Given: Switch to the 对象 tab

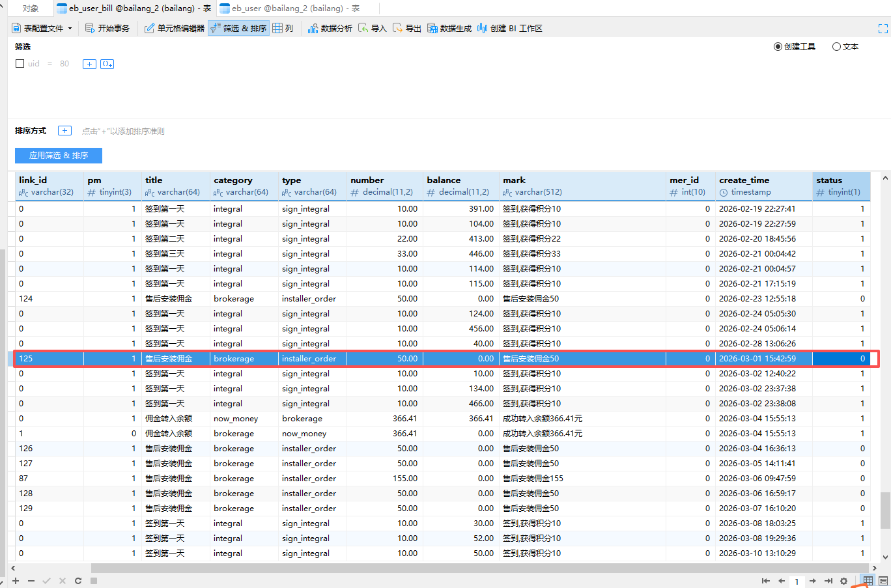Looking at the screenshot, I should (30, 8).
